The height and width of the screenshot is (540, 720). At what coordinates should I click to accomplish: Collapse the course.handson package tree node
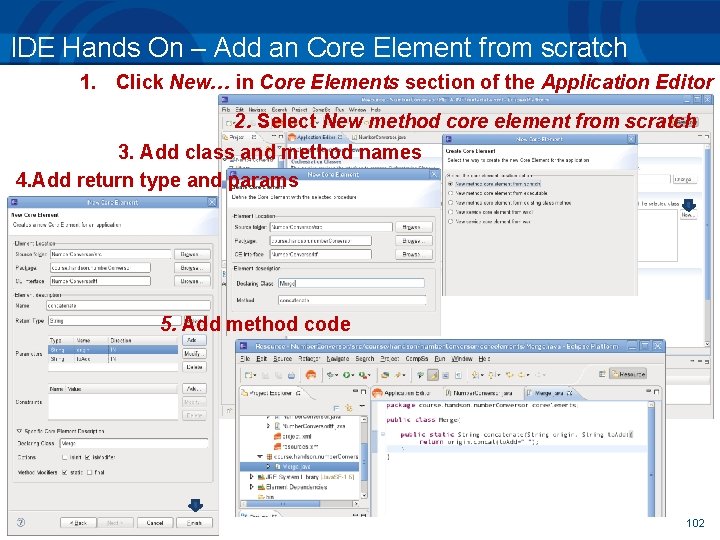[260, 456]
